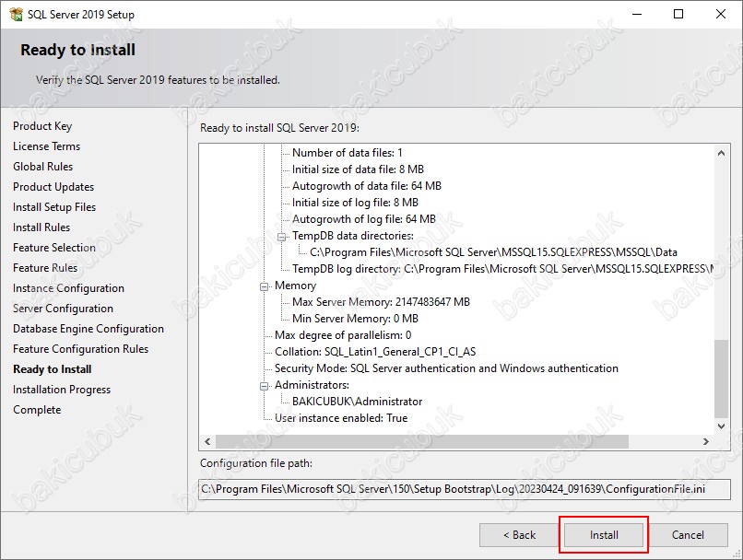
Task: Select 'Autogrowth of log file: 64 MB'
Action: (x=363, y=219)
